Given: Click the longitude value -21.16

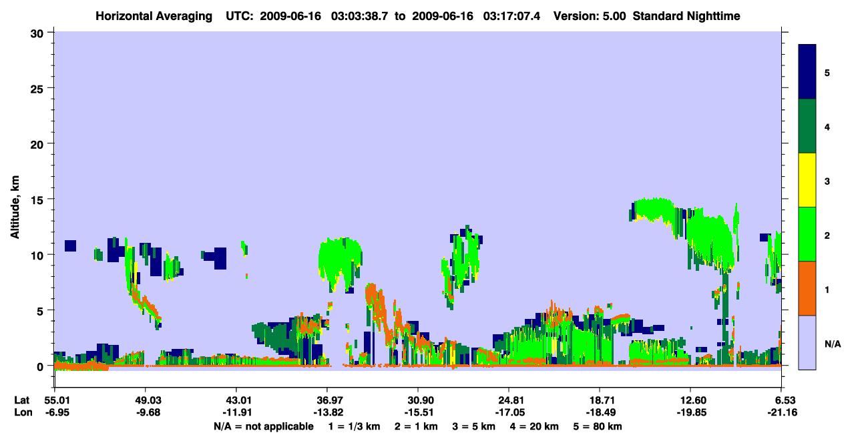Looking at the screenshot, I should tap(781, 412).
